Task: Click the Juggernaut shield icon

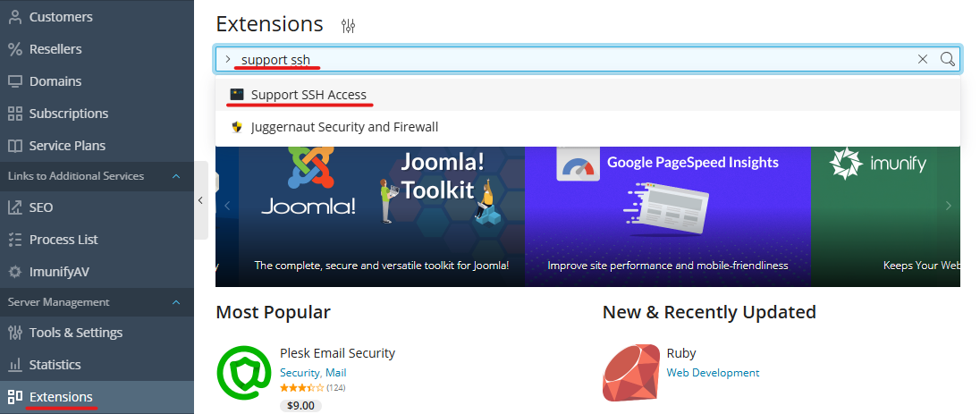Action: 237,127
